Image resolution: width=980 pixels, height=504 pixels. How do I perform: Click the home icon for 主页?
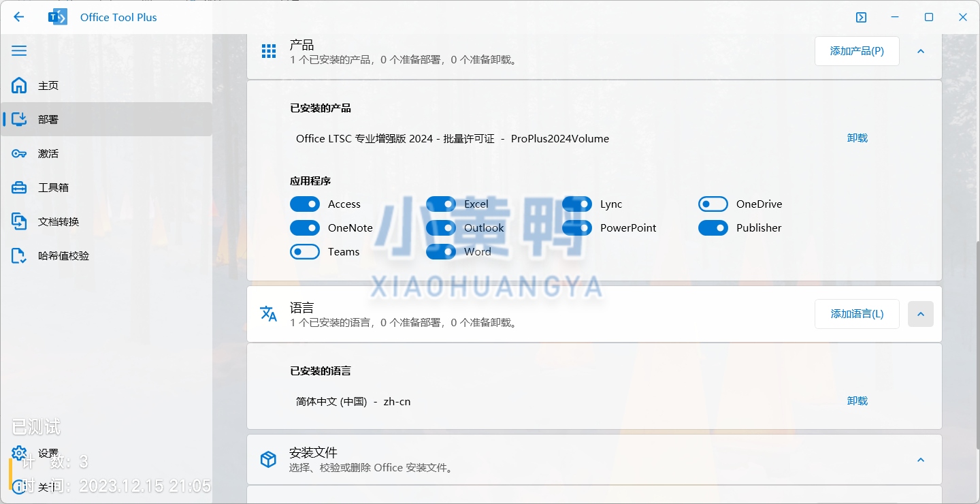19,85
